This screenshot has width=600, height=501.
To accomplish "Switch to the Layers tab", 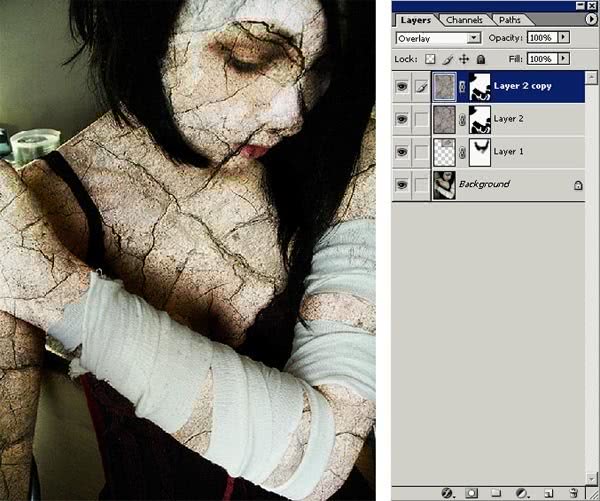I will [x=416, y=20].
